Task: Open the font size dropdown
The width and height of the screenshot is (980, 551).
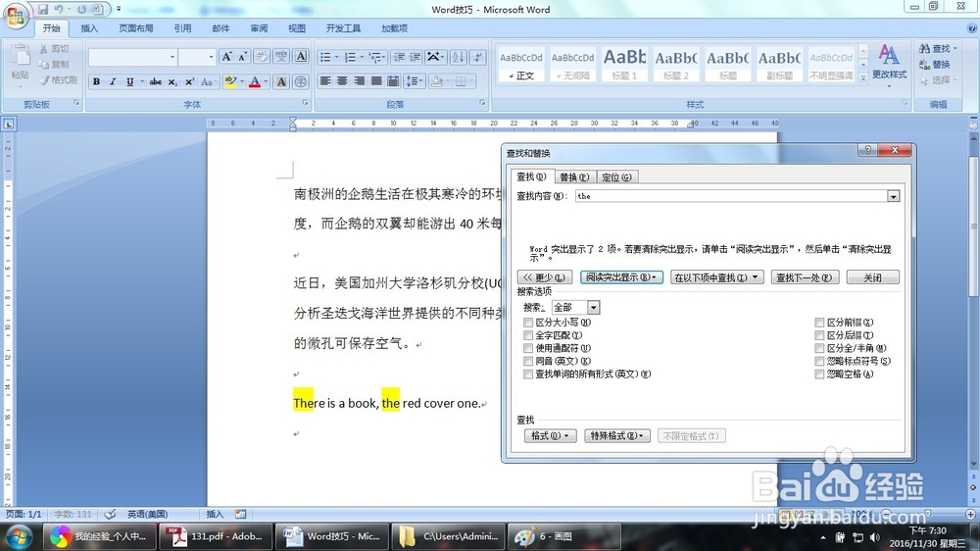Action: click(x=212, y=57)
